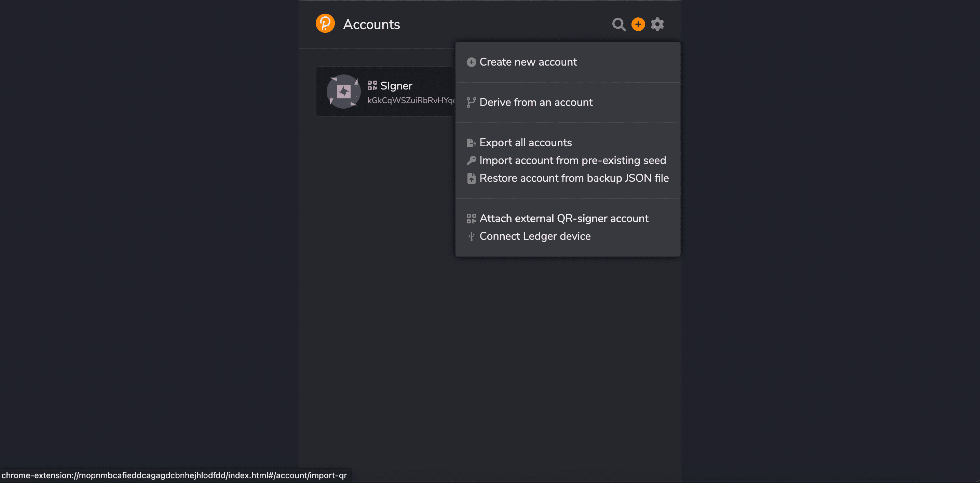980x483 pixels.
Task: Select Export all accounts
Action: pyautogui.click(x=526, y=142)
